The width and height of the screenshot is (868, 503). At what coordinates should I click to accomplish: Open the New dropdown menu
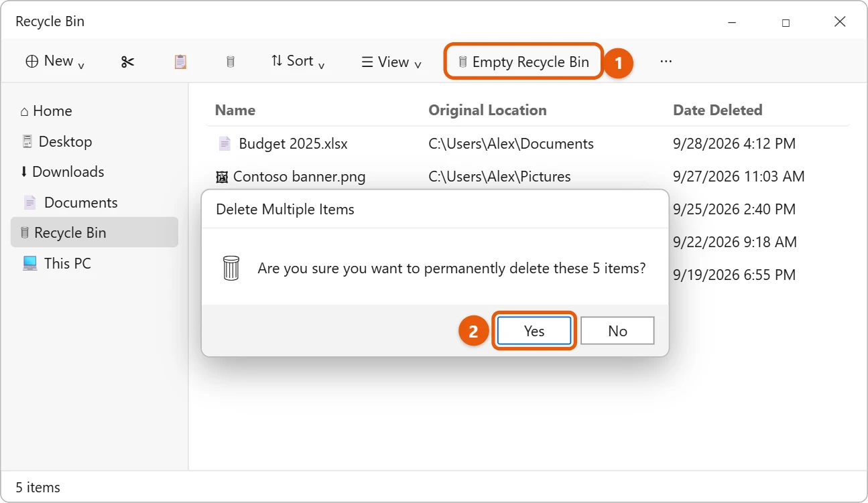(55, 62)
